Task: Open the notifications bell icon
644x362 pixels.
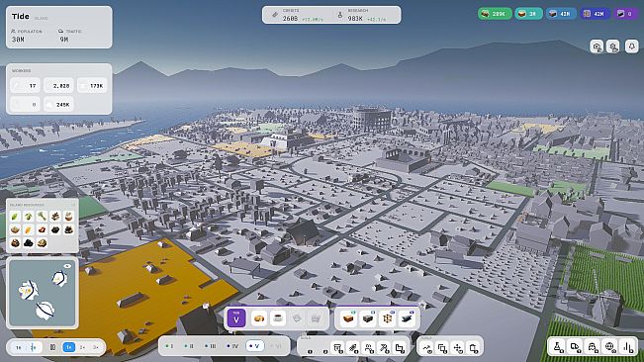Action: pos(632,46)
